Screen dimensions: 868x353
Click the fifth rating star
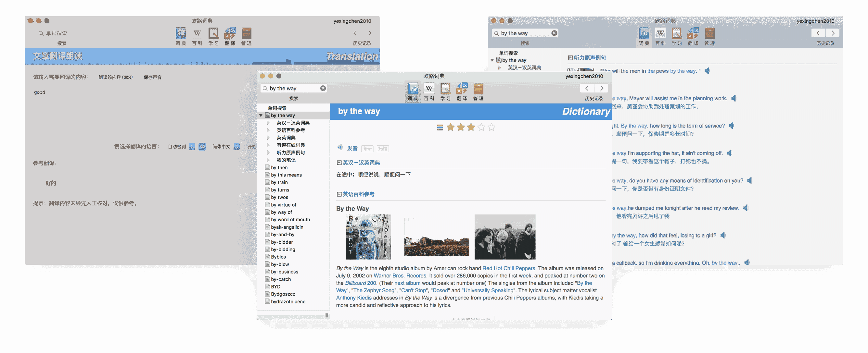click(x=492, y=127)
